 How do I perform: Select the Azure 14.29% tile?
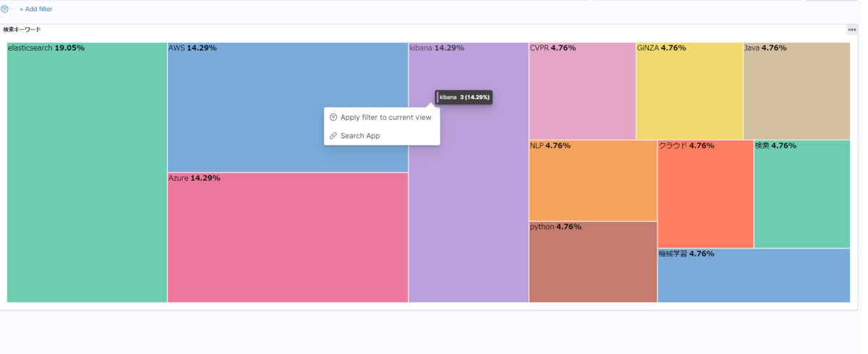click(288, 237)
